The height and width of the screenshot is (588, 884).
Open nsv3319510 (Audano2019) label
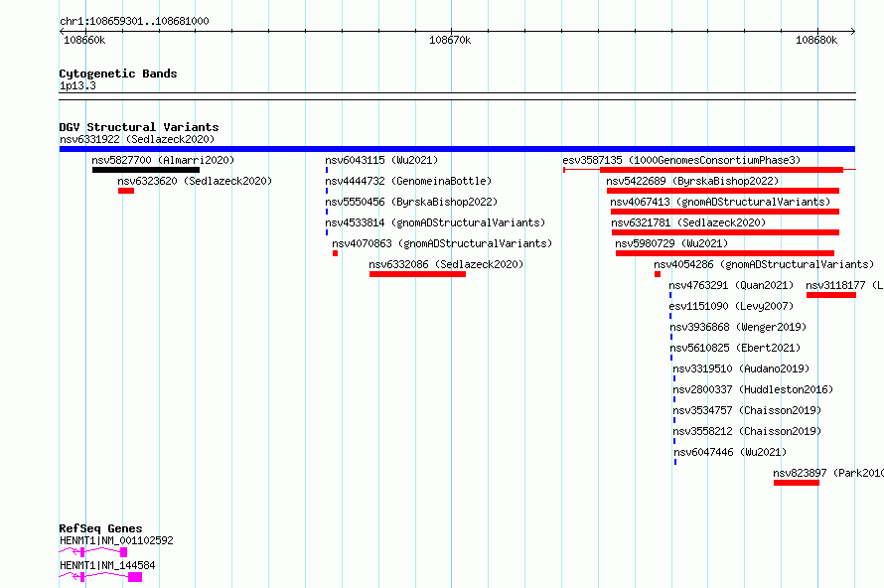(741, 368)
